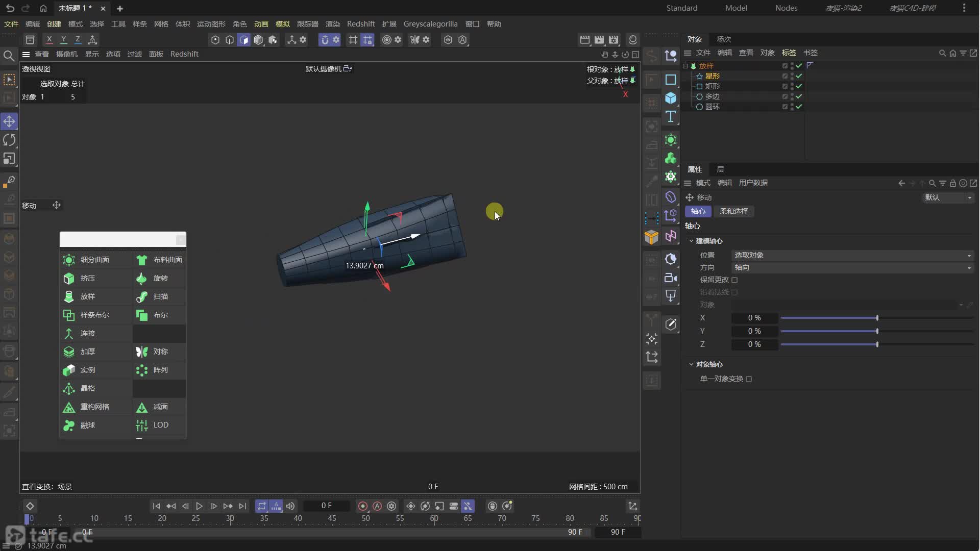Enable 保留更改 checkbox
980x551 pixels.
click(x=734, y=280)
